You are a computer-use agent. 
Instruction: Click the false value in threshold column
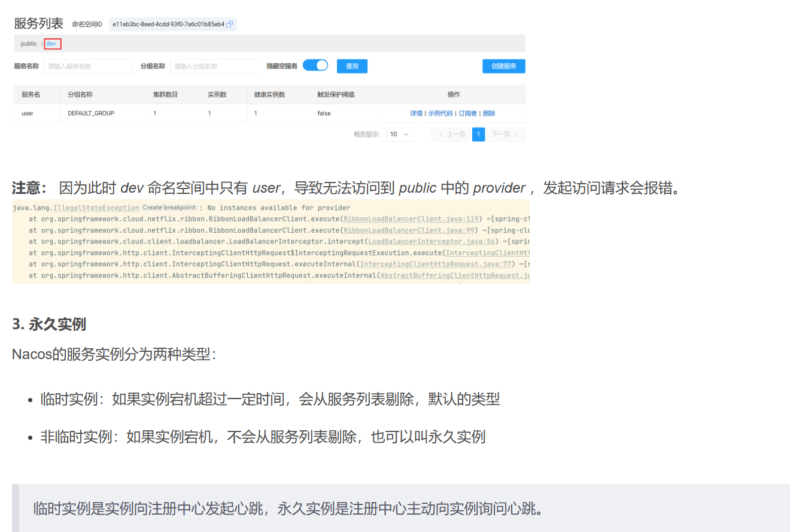click(324, 113)
